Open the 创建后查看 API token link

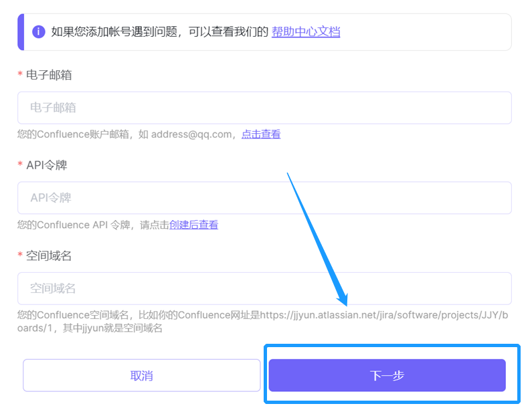click(x=193, y=225)
